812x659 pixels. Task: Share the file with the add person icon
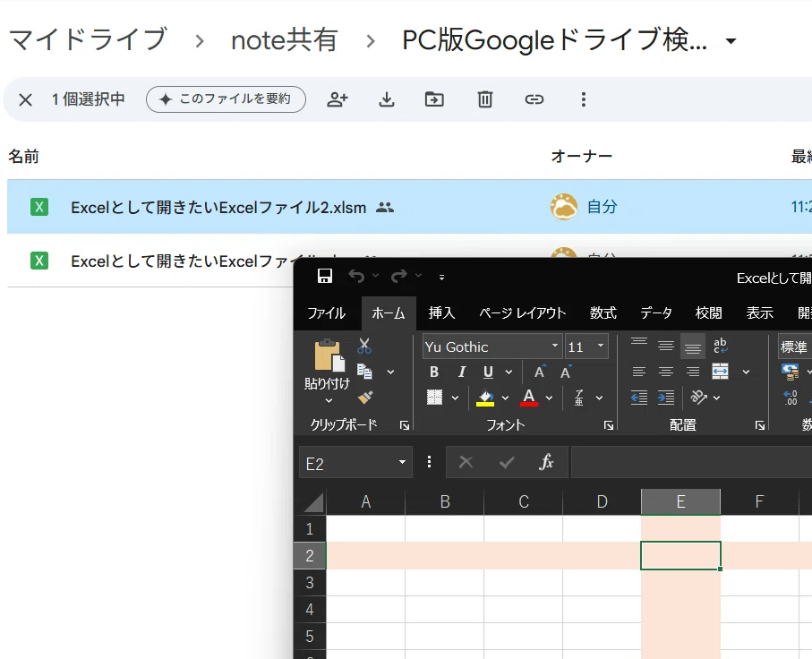pos(338,99)
